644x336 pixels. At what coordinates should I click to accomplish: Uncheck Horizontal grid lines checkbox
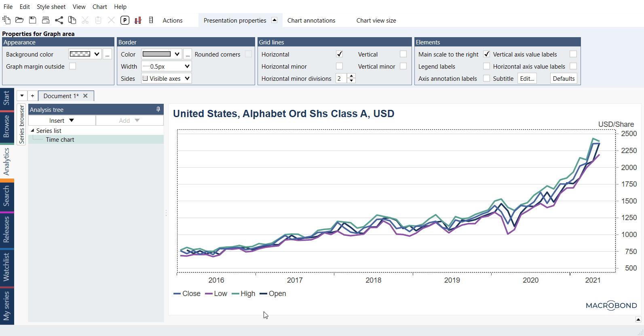(x=340, y=54)
